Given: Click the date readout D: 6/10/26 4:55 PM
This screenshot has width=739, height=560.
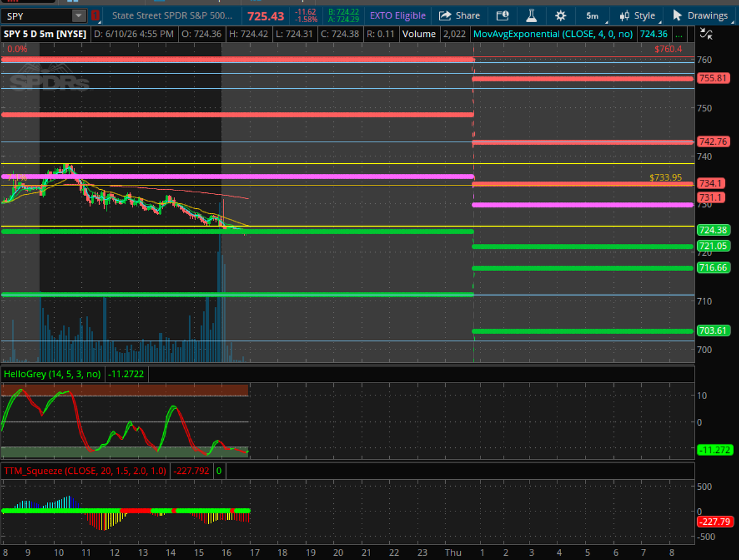Looking at the screenshot, I should 133,34.
